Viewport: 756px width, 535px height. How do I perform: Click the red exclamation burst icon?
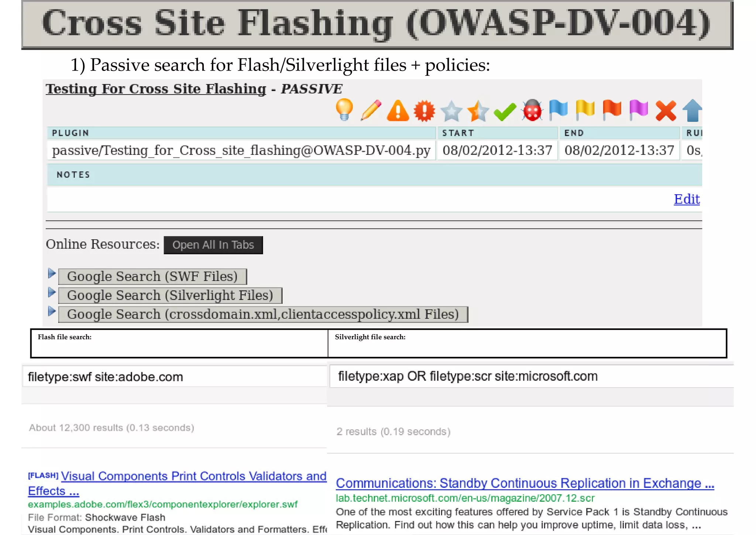[425, 111]
